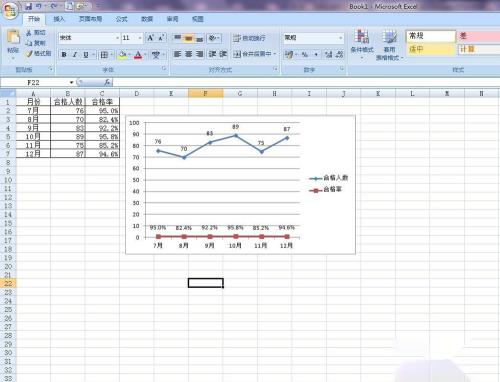Open the Formulas ribbon tab

click(x=121, y=19)
